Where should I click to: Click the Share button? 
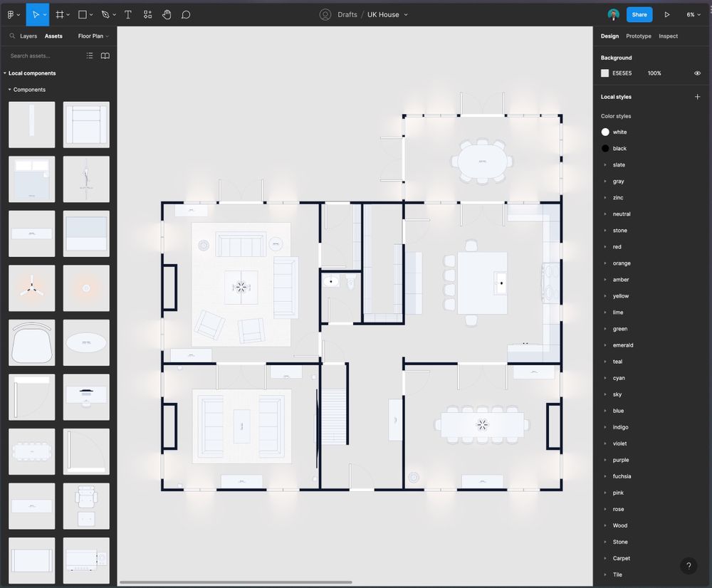point(639,14)
